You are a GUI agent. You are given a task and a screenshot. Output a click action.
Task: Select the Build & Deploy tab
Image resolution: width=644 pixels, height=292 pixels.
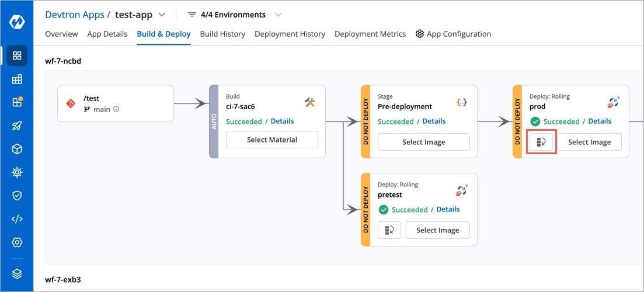[163, 34]
